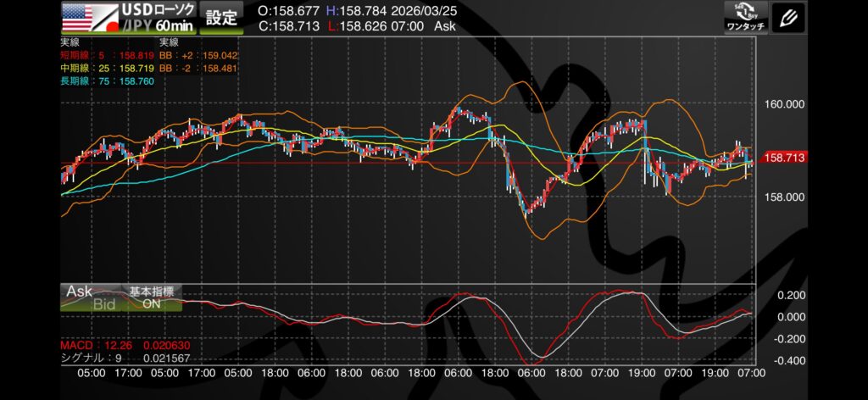Turn off the 基本指標 ON toggle

(151, 297)
